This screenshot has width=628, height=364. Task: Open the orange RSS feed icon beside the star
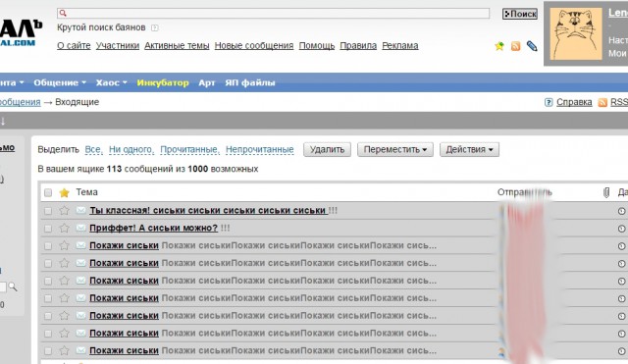515,46
